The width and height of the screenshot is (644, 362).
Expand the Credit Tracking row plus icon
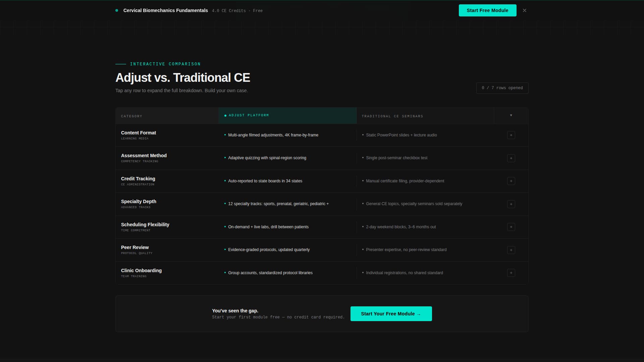[511, 181]
